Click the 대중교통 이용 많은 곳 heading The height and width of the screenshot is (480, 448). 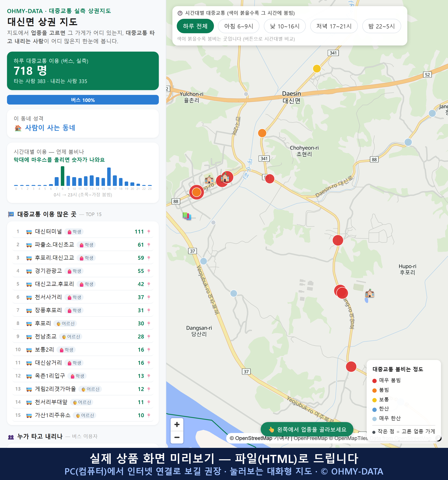tap(47, 214)
